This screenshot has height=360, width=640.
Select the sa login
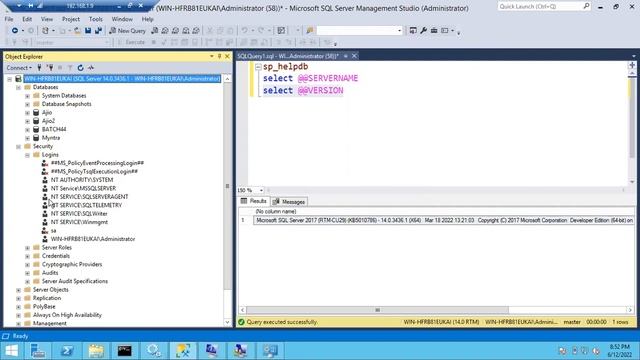(53, 231)
